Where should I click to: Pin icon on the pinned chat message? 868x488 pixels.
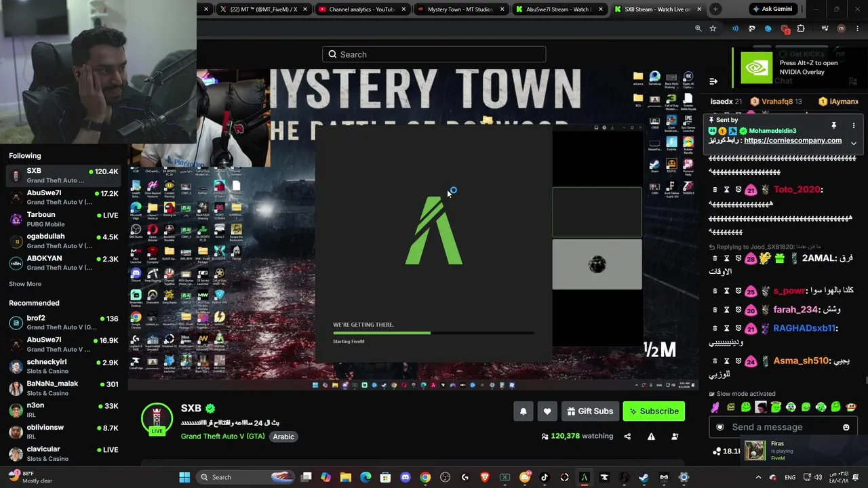click(x=833, y=125)
